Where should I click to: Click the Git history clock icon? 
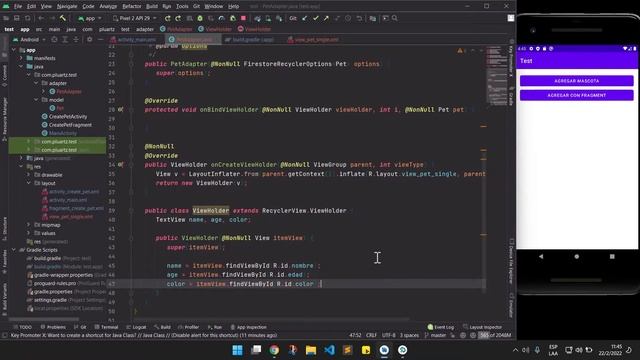(x=348, y=18)
